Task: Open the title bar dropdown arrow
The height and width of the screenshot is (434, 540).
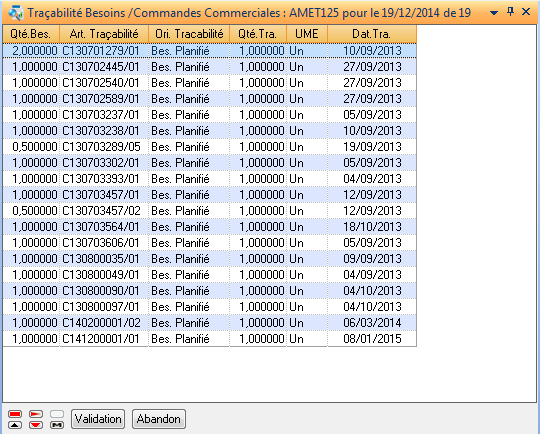Action: (494, 13)
